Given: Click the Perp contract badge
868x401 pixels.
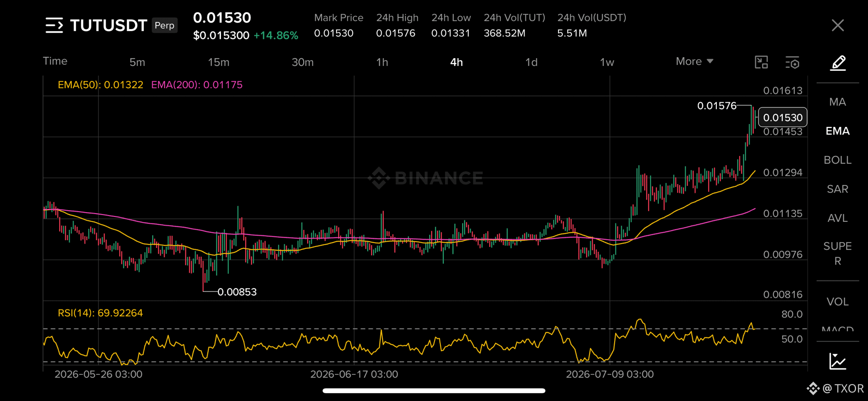Looking at the screenshot, I should tap(165, 25).
